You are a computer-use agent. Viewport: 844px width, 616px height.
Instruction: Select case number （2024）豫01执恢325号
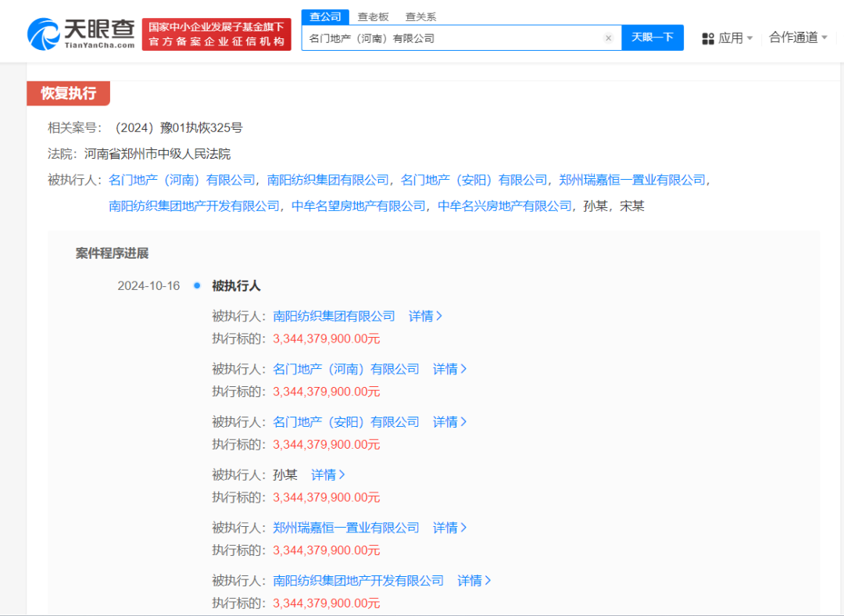pos(177,127)
